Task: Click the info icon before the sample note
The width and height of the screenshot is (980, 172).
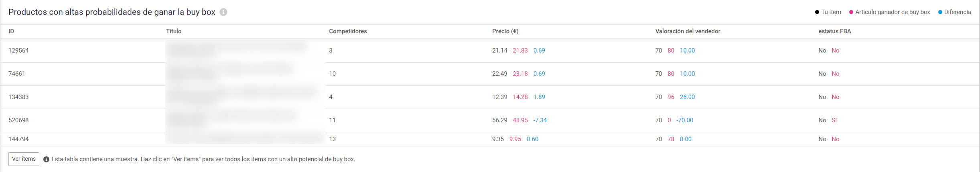Action: (46, 160)
